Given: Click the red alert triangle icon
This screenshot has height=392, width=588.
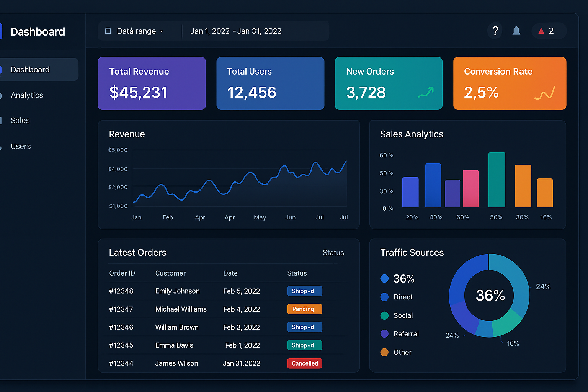Looking at the screenshot, I should point(541,31).
